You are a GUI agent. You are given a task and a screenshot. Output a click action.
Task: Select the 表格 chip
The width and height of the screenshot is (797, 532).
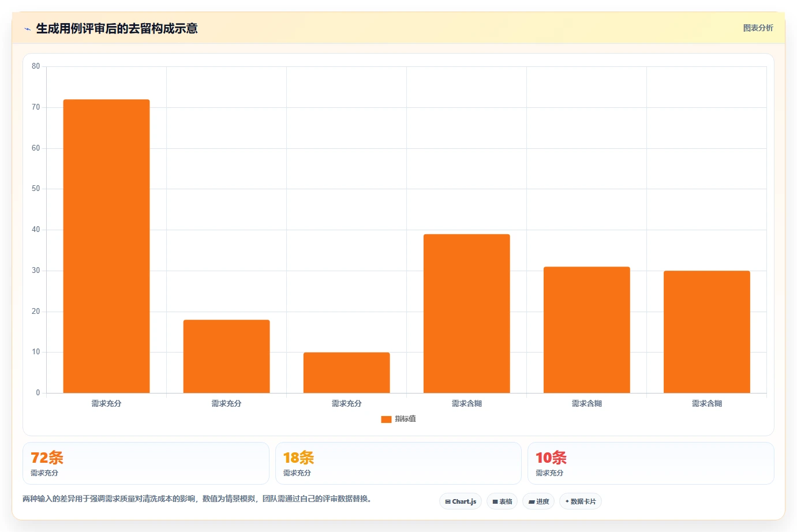coord(502,501)
